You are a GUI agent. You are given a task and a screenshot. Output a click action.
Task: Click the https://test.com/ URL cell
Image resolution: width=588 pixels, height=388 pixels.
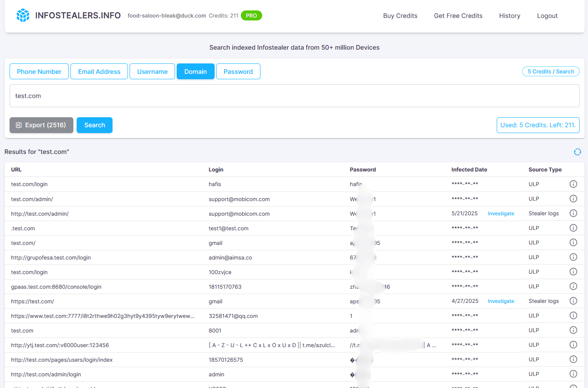tap(33, 301)
